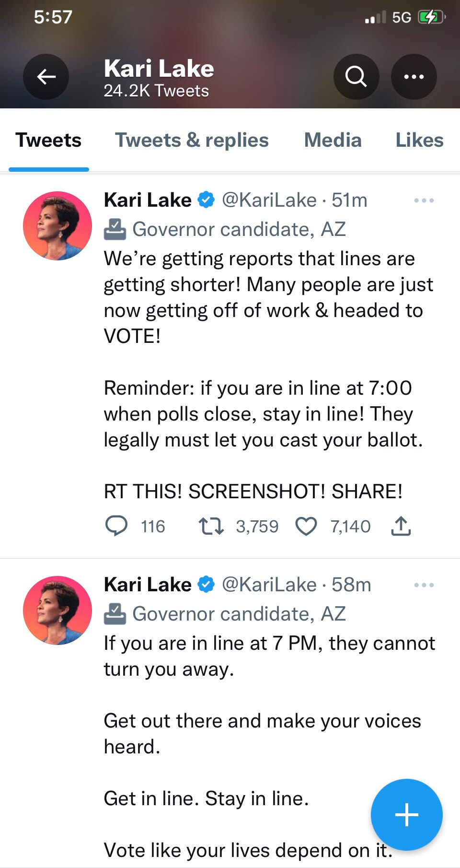
Task: Like the 'RT THIS! SCREENSHOT! SHARE!' tweet
Action: [x=307, y=526]
